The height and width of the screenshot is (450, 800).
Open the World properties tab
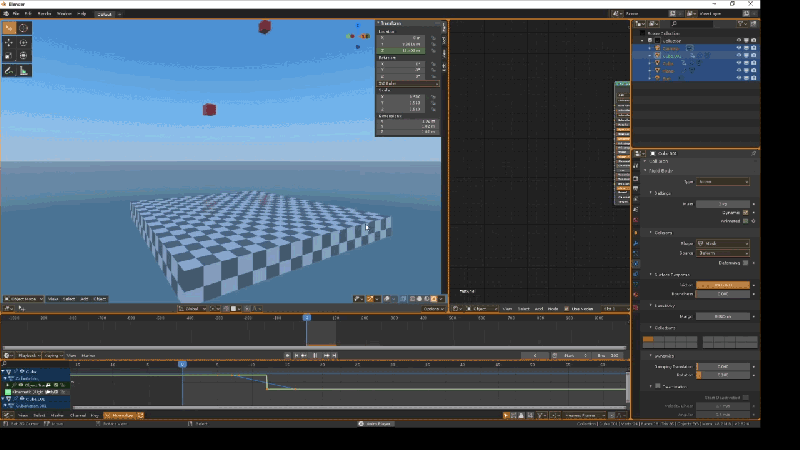tap(636, 220)
